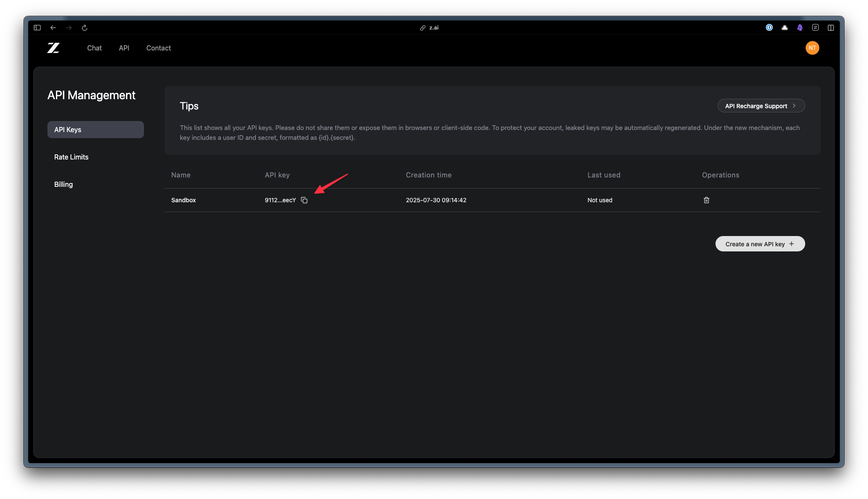The image size is (868, 499).
Task: Reload the current page
Action: pos(85,28)
